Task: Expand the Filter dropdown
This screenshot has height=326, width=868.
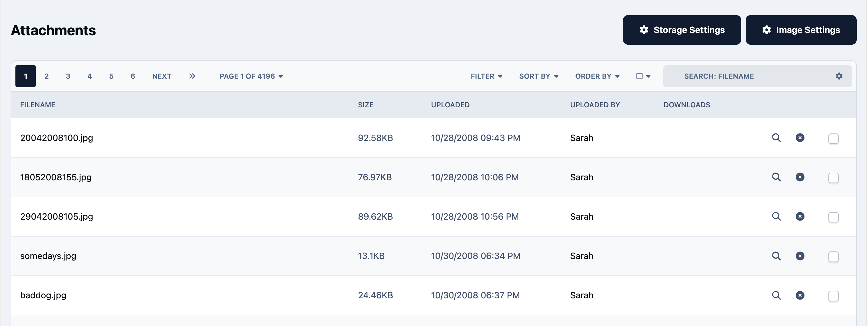Action: tap(487, 76)
